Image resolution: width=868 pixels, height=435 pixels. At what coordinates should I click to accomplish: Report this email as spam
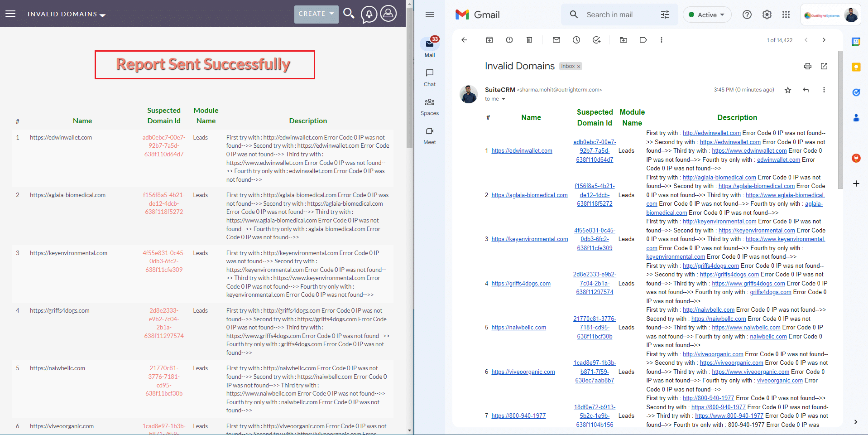[x=509, y=40]
